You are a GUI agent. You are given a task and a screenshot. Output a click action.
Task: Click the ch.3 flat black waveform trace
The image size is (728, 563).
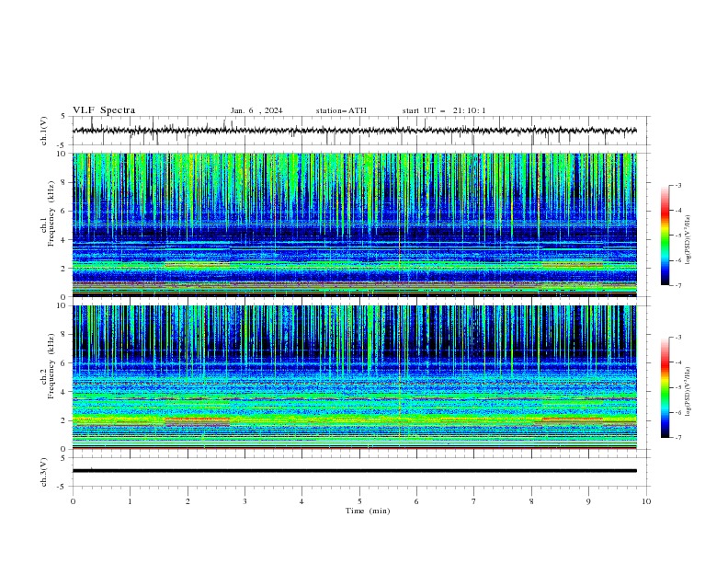tap(354, 471)
